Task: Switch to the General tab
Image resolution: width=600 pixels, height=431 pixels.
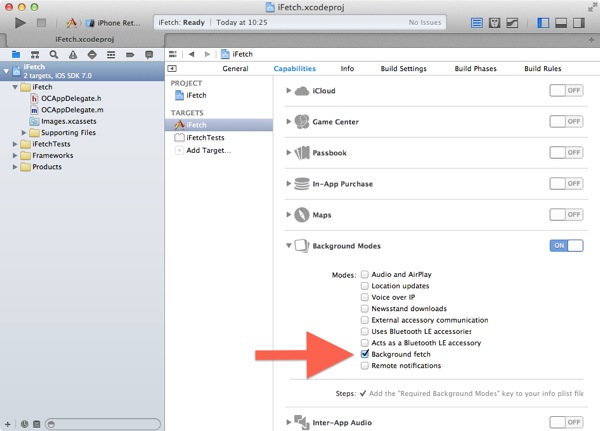Action: (235, 69)
